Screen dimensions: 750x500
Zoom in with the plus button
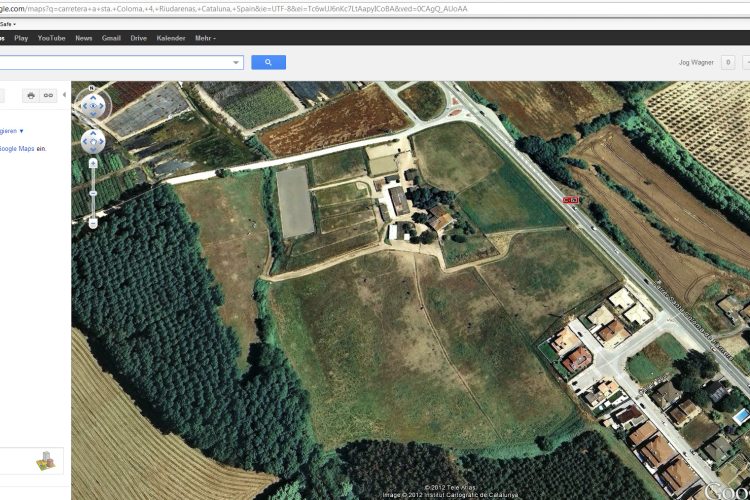93,162
